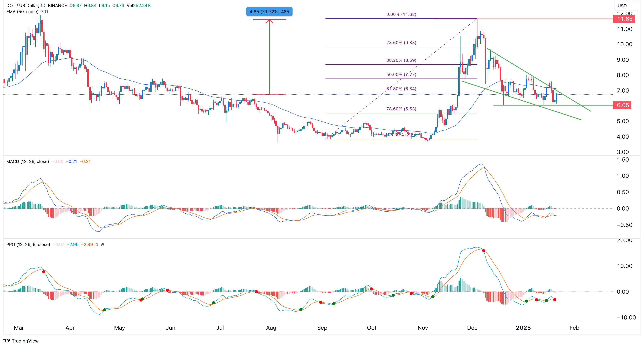Click the green PPO dot in early November
This screenshot has width=644, height=347.
[x=433, y=297]
